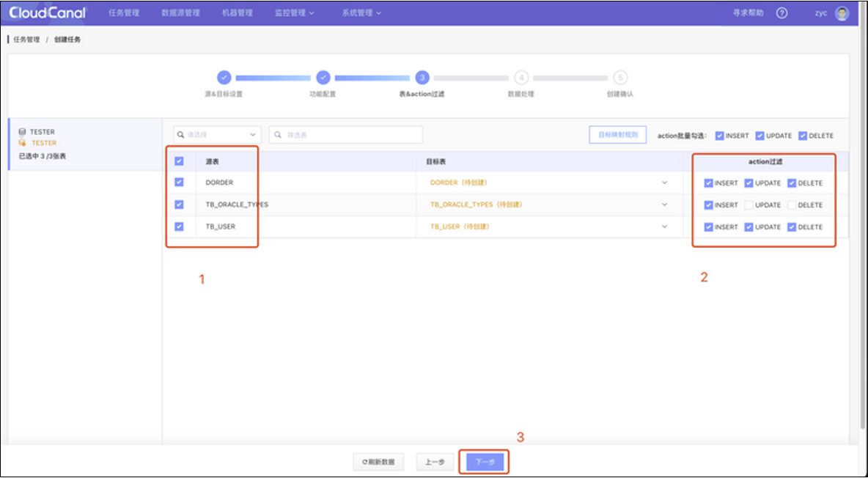
Task: Expand DORDER target table dropdown
Action: coord(665,183)
